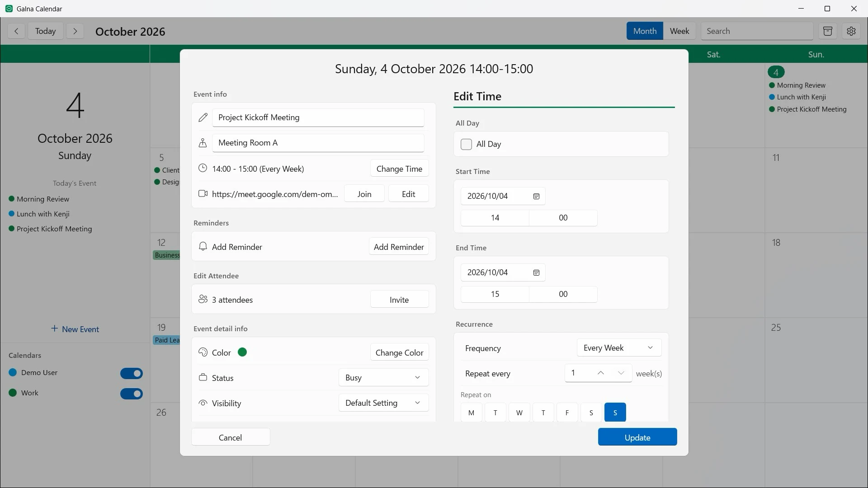
Task: Click the Update button
Action: click(x=637, y=437)
